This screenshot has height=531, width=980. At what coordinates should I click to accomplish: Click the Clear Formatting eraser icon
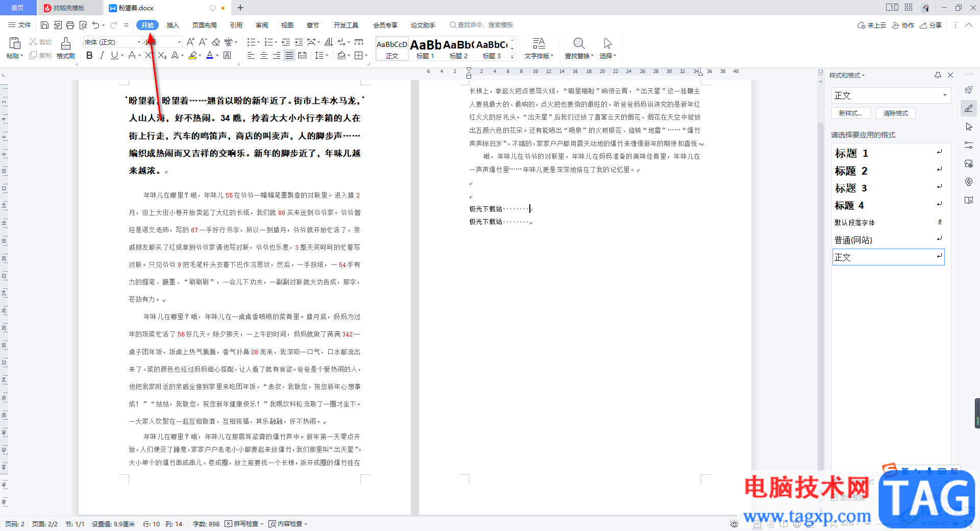pos(216,42)
